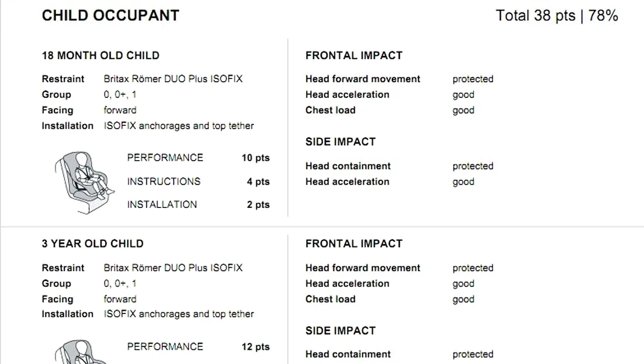Click the CHILD OCCUPANT heading
The image size is (644, 364).
click(110, 16)
